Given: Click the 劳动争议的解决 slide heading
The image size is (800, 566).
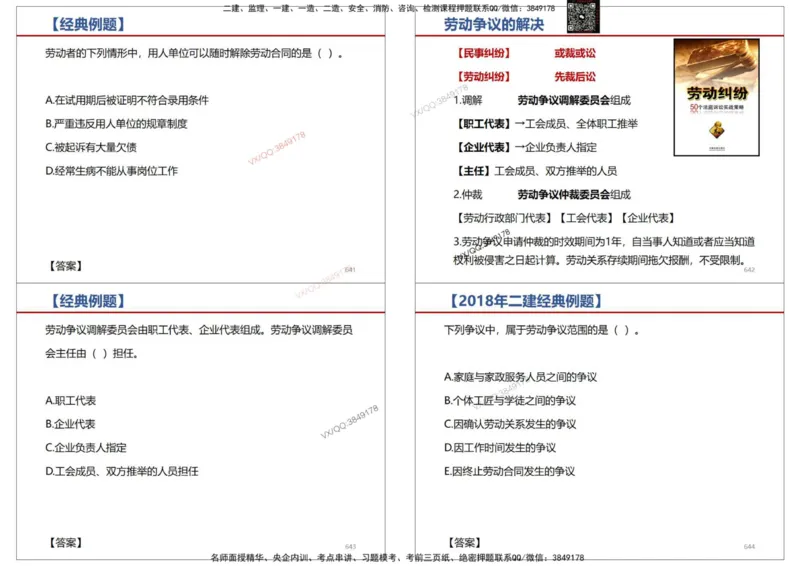Looking at the screenshot, I should 493,24.
